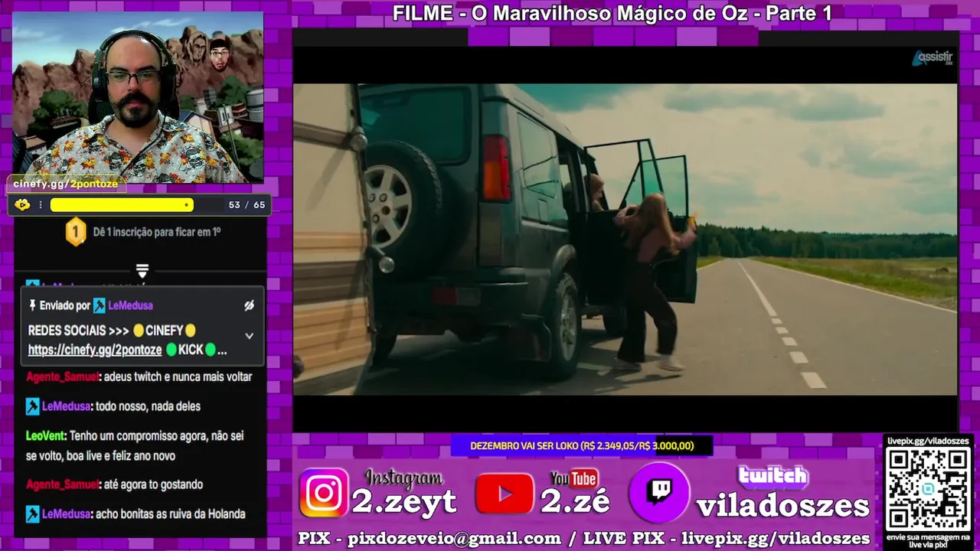Image resolution: width=980 pixels, height=551 pixels.
Task: Click the assistir logo in video corner
Action: tap(933, 58)
